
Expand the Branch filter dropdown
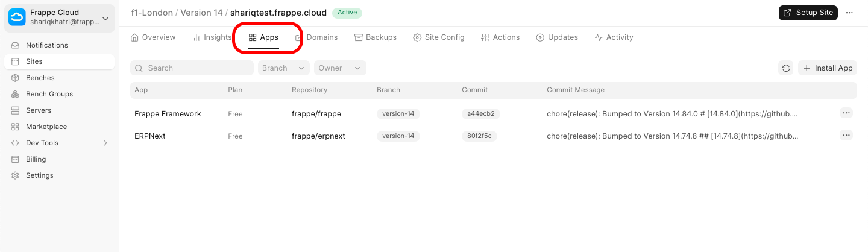tap(283, 68)
